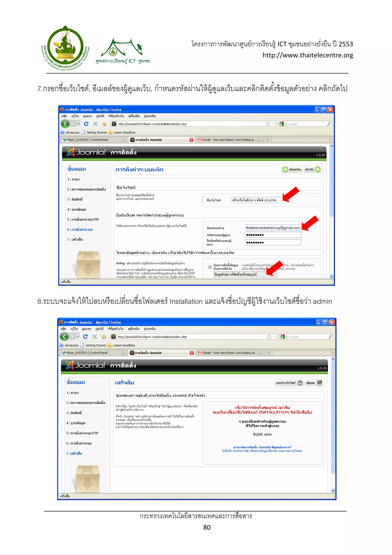Image resolution: width=392 pixels, height=555 pixels.
Task: Click the ย้อนกลับ back button
Action: [x=292, y=169]
